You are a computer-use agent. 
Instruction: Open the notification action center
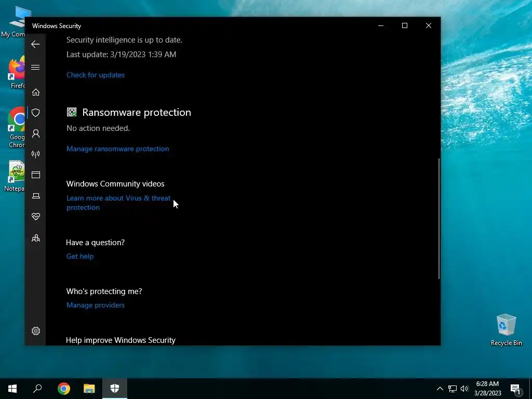(x=515, y=389)
